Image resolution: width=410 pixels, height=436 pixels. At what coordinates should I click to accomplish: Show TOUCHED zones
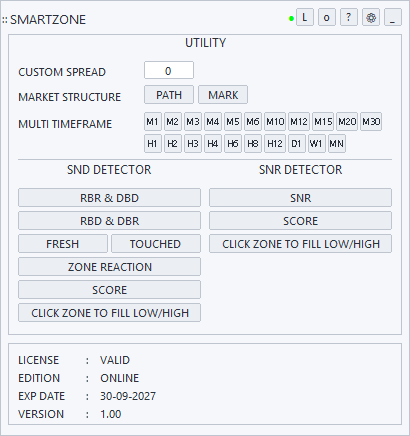(x=156, y=244)
